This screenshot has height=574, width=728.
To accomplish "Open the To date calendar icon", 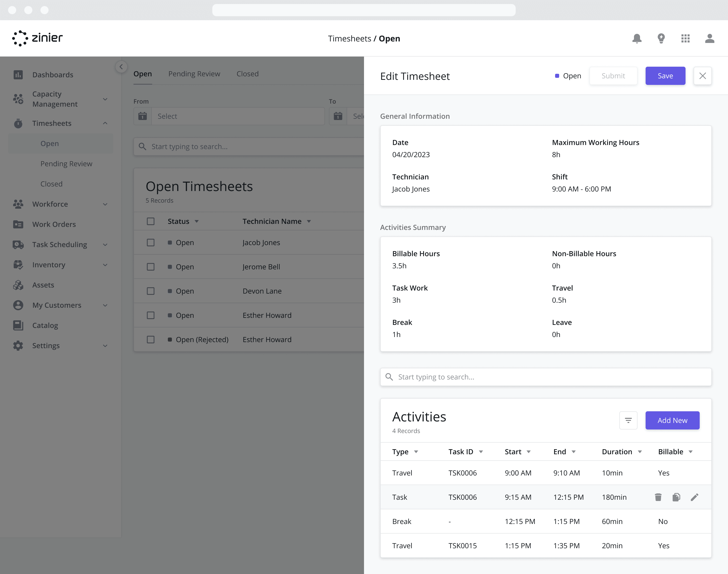I will point(338,116).
